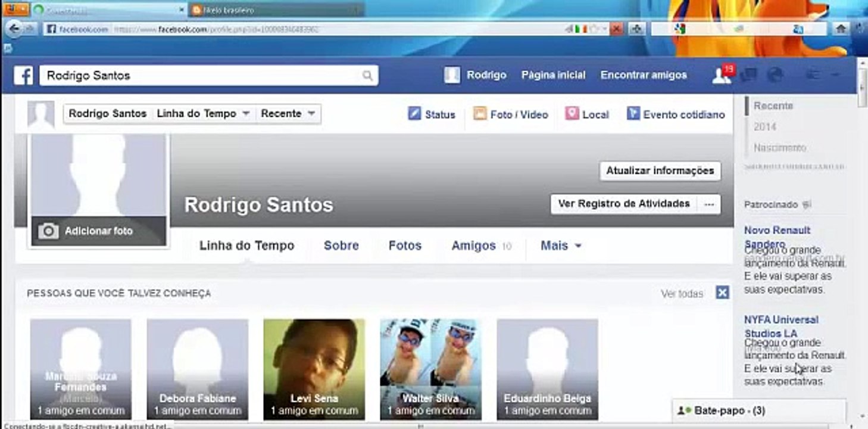Viewport: 868px width, 429px height.
Task: Open the account settings dropdown arrow
Action: tap(836, 75)
